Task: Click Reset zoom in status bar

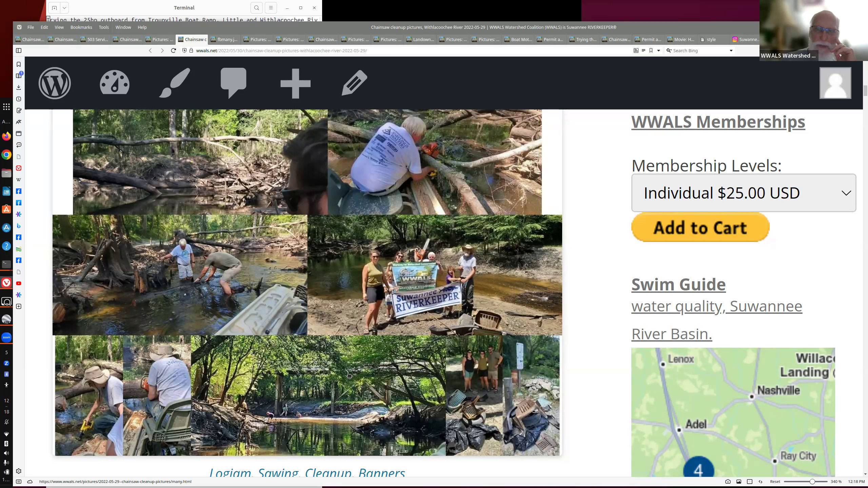Action: pyautogui.click(x=775, y=482)
